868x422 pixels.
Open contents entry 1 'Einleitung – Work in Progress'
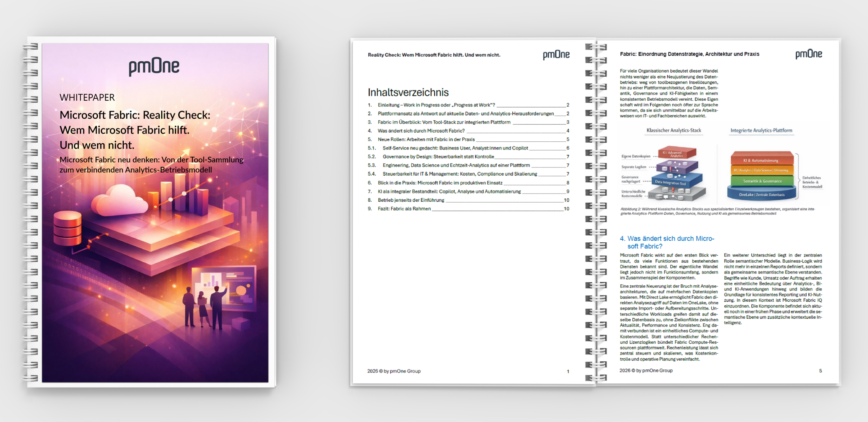469,105
